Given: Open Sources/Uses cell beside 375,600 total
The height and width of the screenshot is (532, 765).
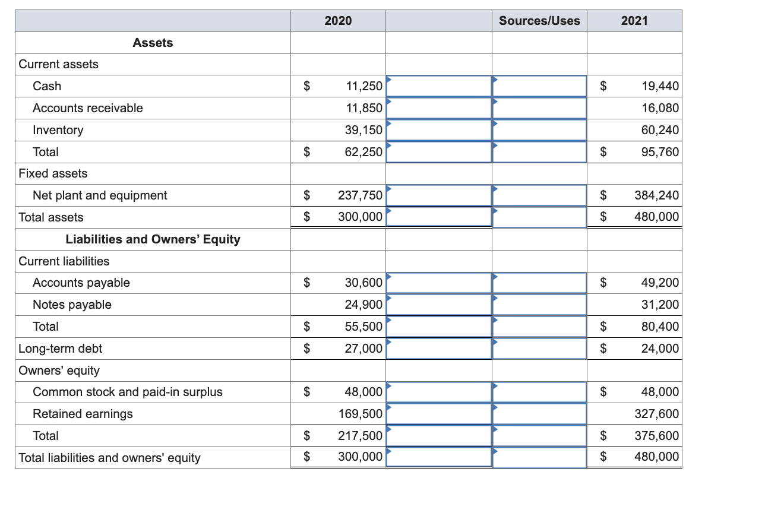Looking at the screenshot, I should [x=539, y=436].
